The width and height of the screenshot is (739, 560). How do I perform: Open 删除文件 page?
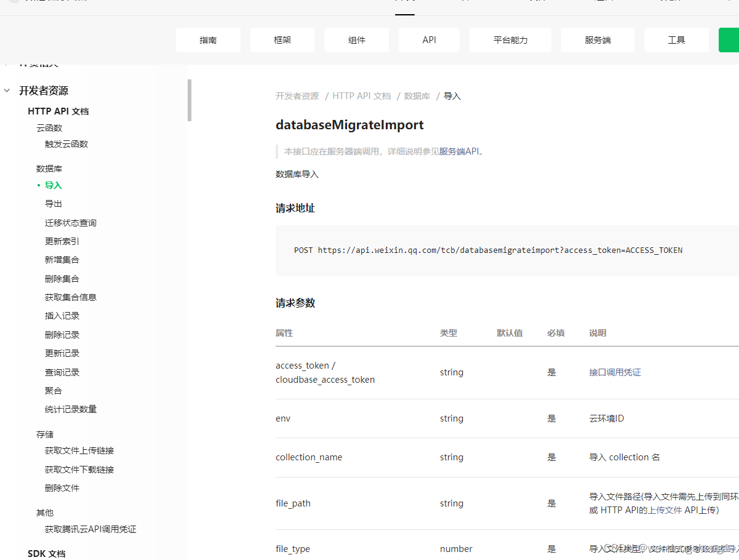[x=62, y=488]
